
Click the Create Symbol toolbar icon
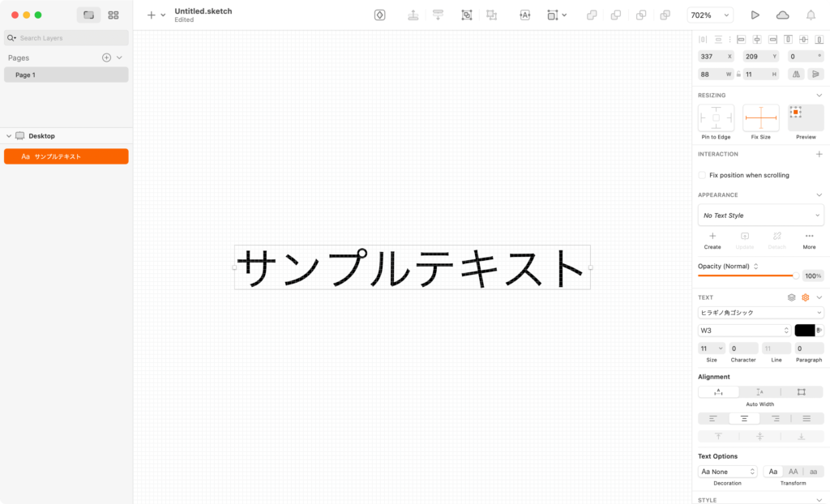pyautogui.click(x=379, y=15)
